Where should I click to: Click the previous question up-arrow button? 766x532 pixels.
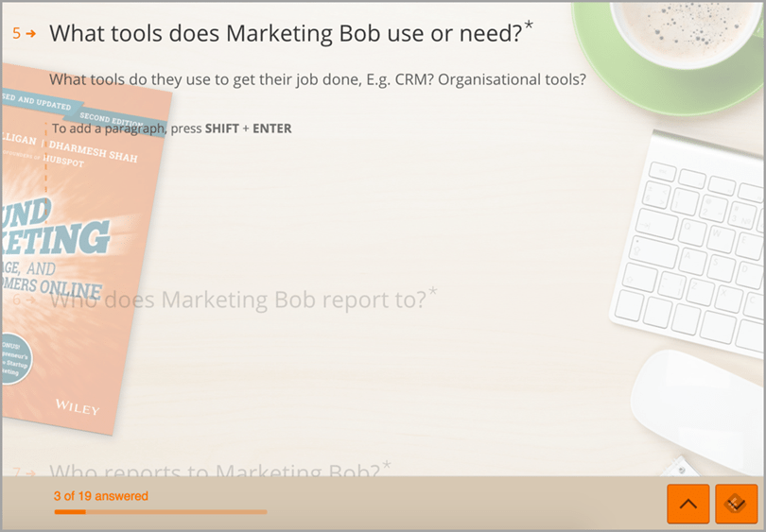coord(688,504)
